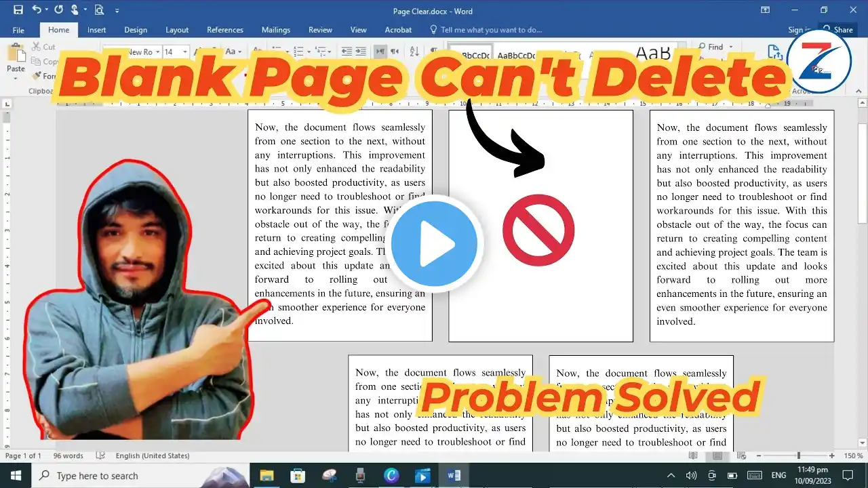This screenshot has height=488, width=868.
Task: Click the zoom slider handle
Action: (798, 456)
